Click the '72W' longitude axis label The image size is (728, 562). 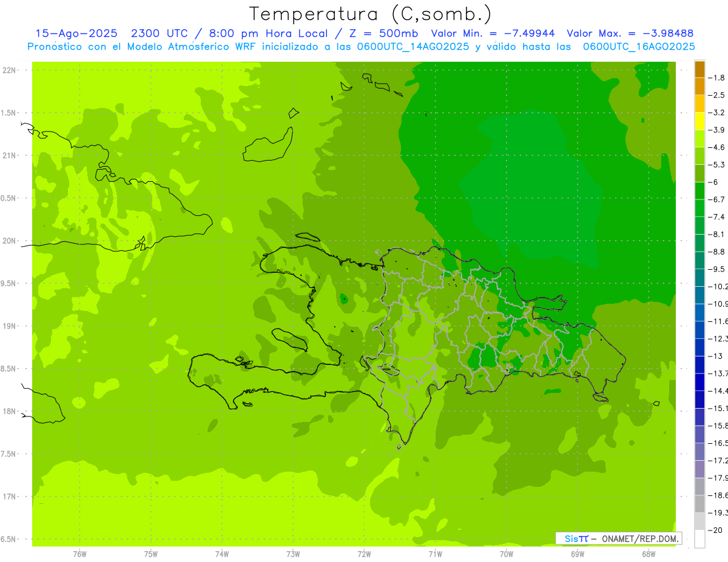click(364, 554)
